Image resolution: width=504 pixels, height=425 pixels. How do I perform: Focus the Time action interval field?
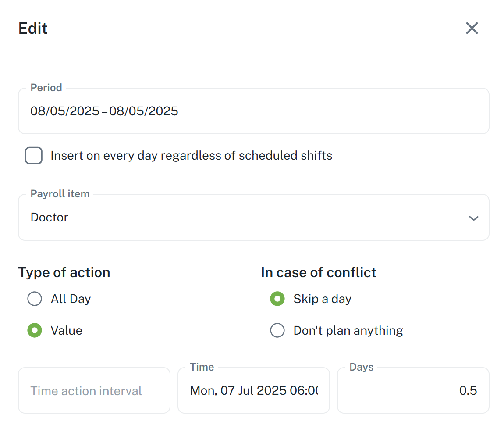coord(94,391)
